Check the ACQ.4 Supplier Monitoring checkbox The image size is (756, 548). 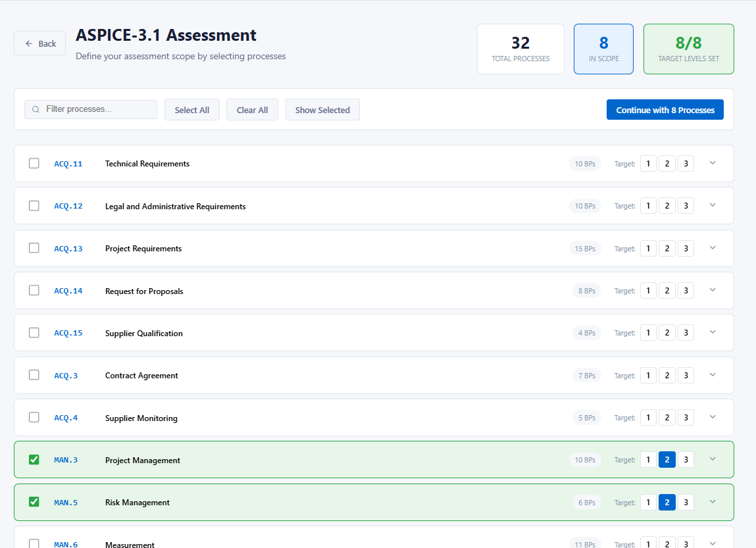(x=34, y=417)
